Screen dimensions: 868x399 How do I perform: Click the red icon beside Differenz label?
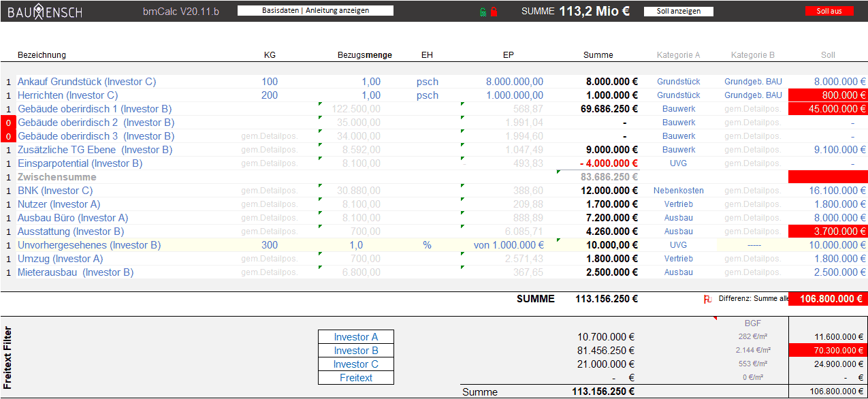[707, 299]
